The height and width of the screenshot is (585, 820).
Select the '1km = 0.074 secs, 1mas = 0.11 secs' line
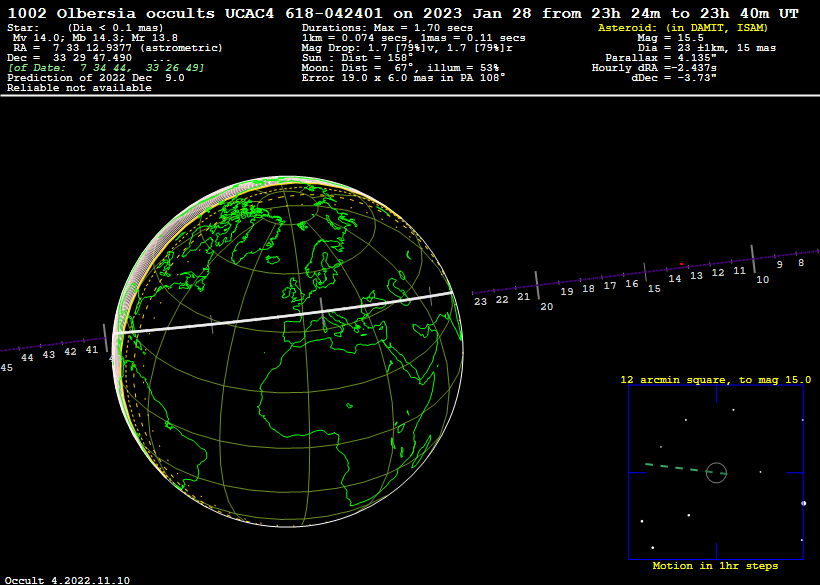point(414,38)
